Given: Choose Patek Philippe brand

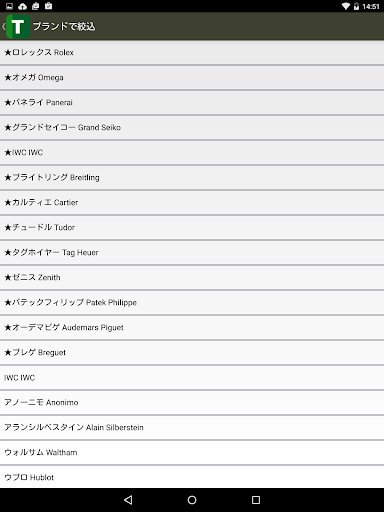Looking at the screenshot, I should point(192,302).
